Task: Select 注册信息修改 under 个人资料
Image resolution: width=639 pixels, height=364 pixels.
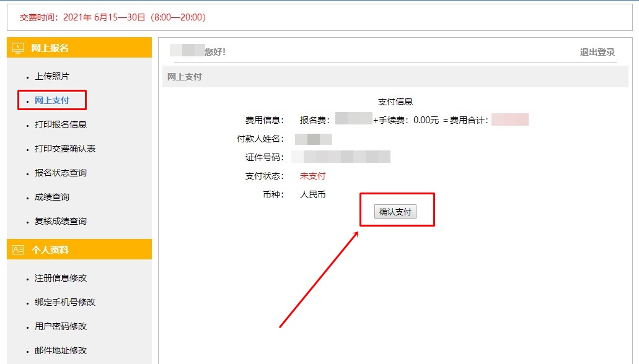Action: pos(60,278)
